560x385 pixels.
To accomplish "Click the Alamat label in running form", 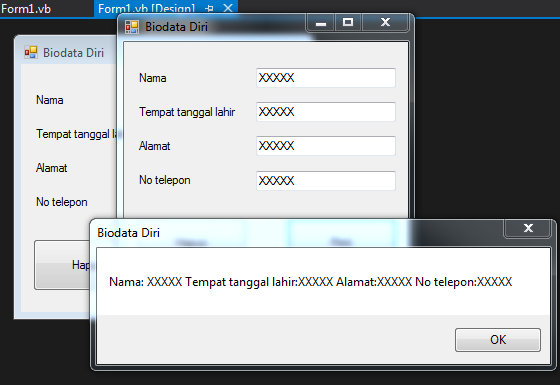I will [154, 146].
